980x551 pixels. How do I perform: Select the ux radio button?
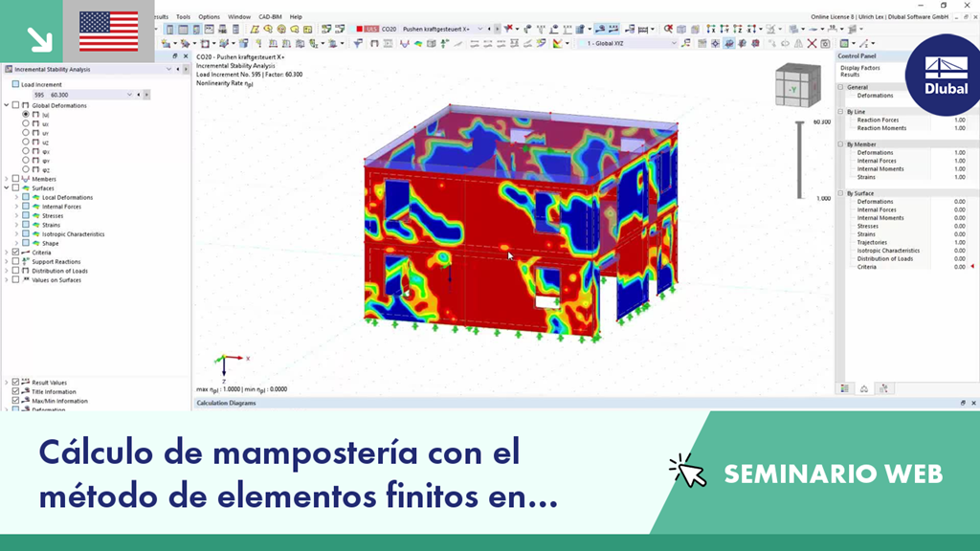(26, 123)
